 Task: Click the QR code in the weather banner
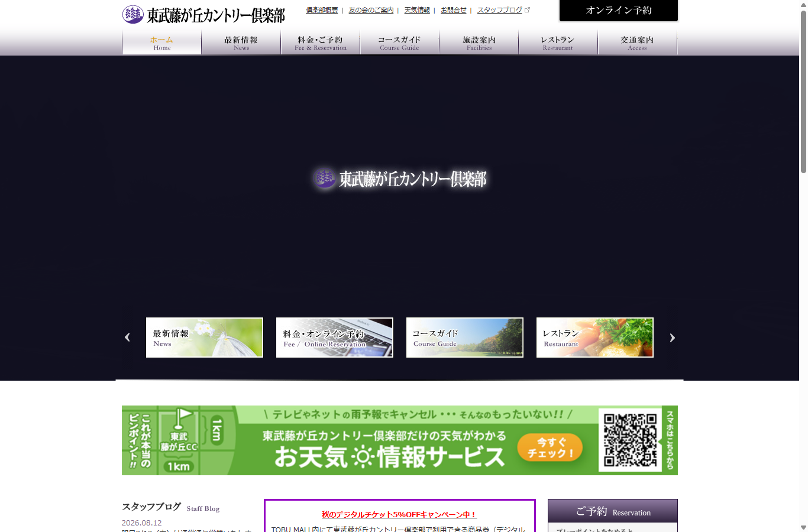pos(630,440)
